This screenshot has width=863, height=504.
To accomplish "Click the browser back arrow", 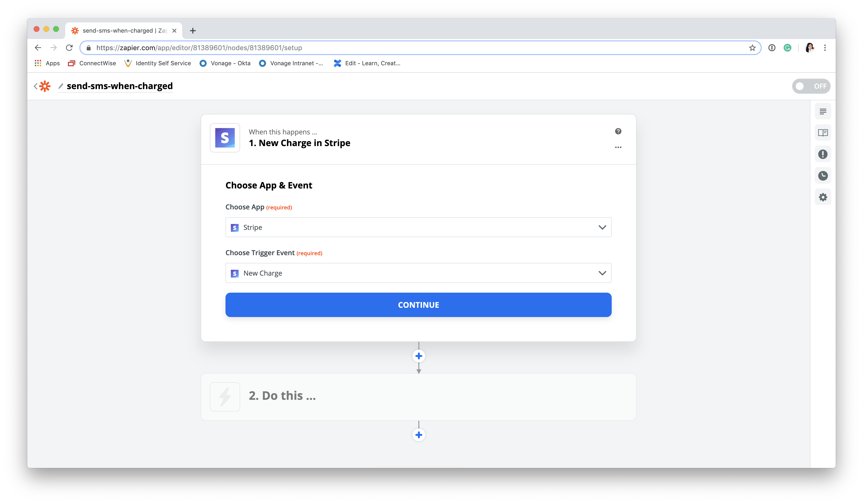I will pos(38,47).
